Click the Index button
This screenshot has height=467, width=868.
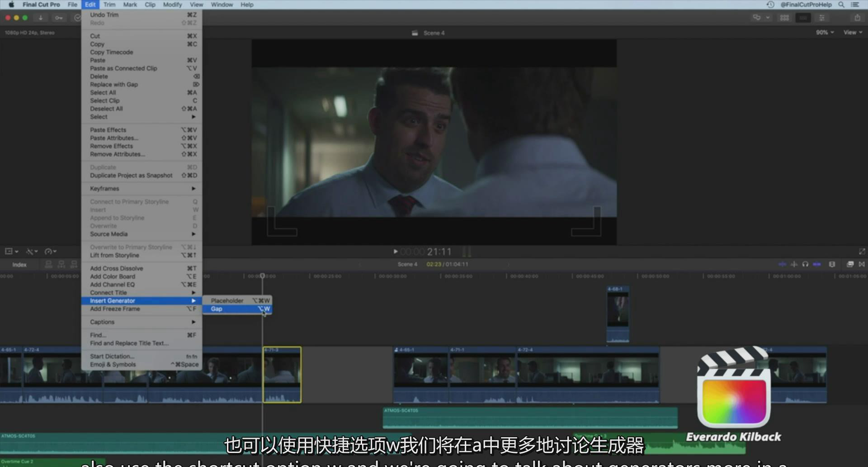click(19, 265)
